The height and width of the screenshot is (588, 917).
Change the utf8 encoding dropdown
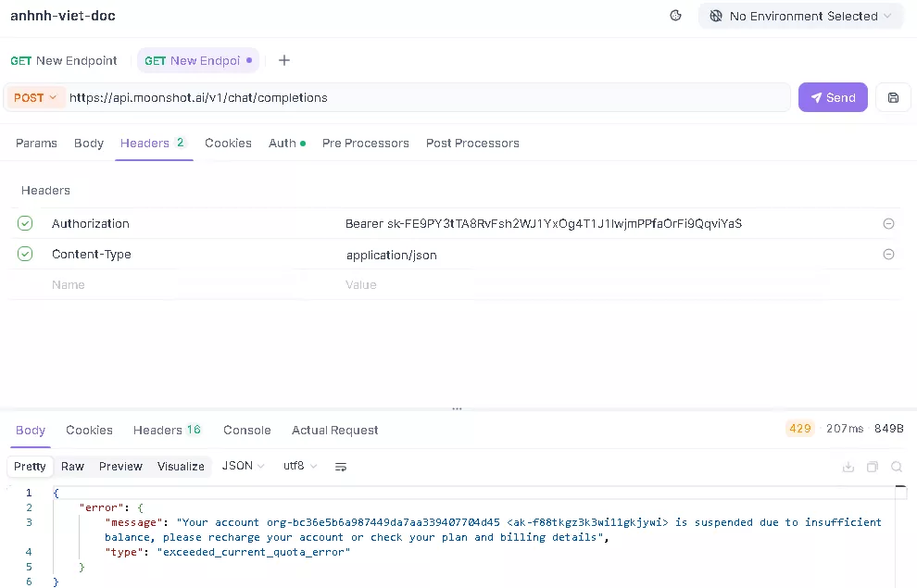pyautogui.click(x=300, y=466)
